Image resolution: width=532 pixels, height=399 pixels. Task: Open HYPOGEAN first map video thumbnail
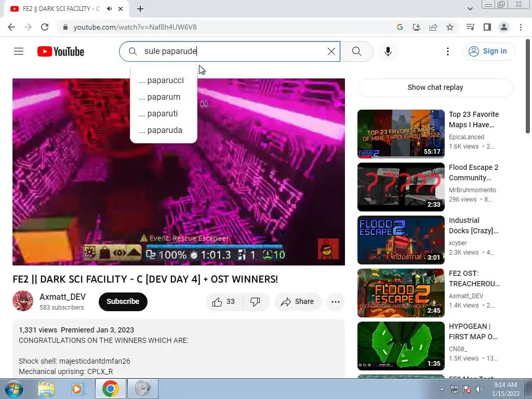[x=401, y=345]
